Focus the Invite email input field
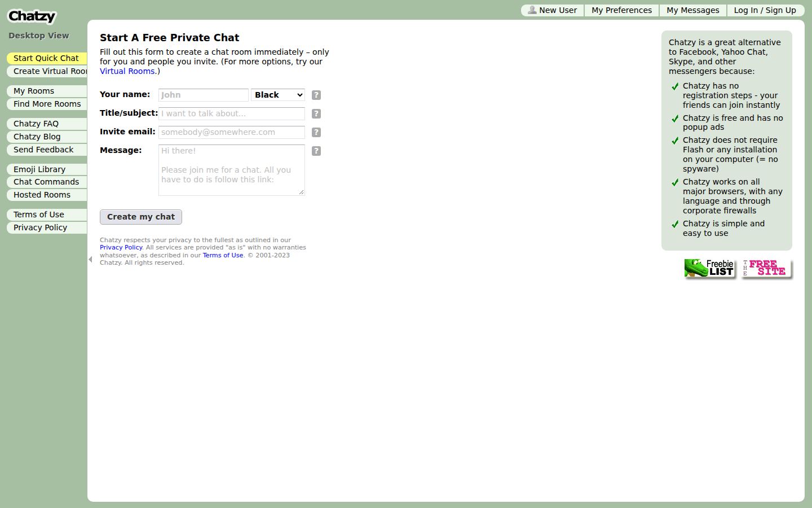Image resolution: width=812 pixels, height=508 pixels. click(x=232, y=132)
